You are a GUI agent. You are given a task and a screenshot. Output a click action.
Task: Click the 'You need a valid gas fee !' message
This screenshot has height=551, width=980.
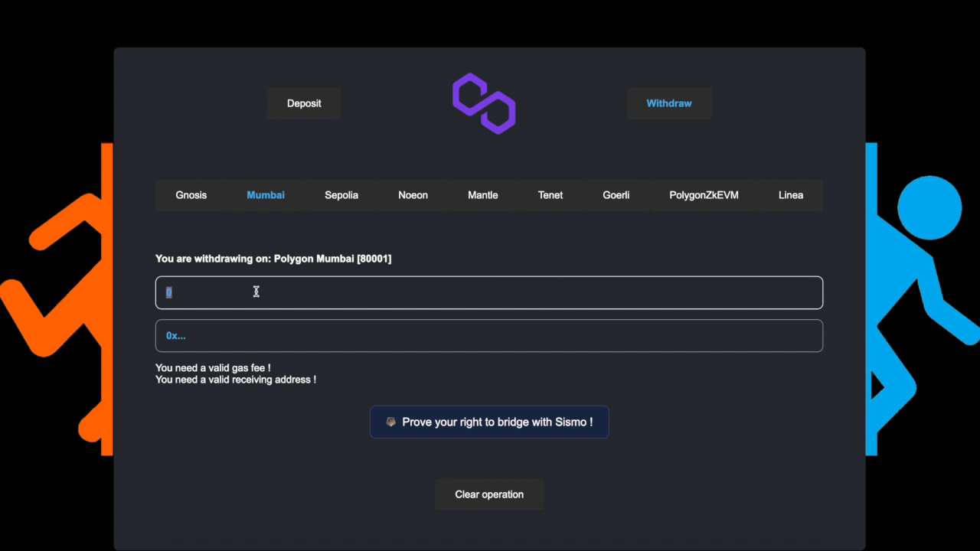213,368
